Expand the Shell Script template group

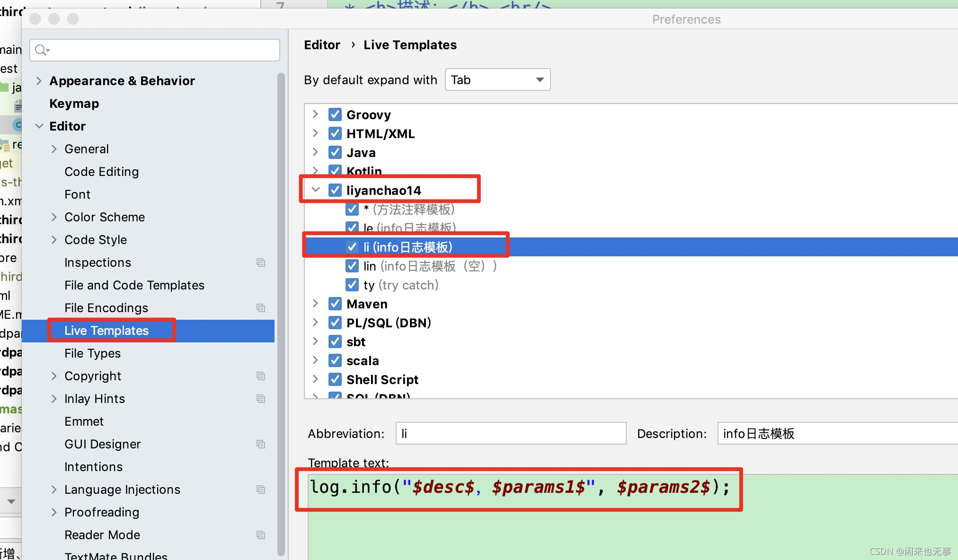click(x=315, y=379)
